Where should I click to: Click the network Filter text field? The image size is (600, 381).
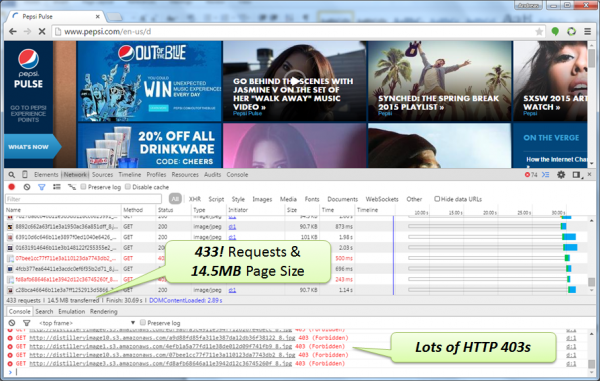click(83, 199)
